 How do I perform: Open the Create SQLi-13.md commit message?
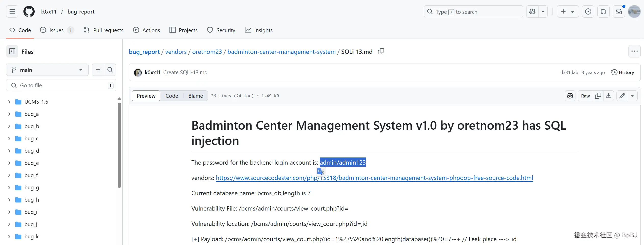pyautogui.click(x=185, y=72)
